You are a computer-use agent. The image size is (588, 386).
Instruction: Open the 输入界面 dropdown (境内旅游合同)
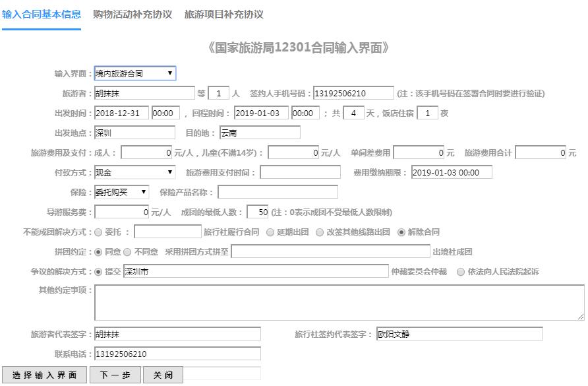(x=135, y=73)
